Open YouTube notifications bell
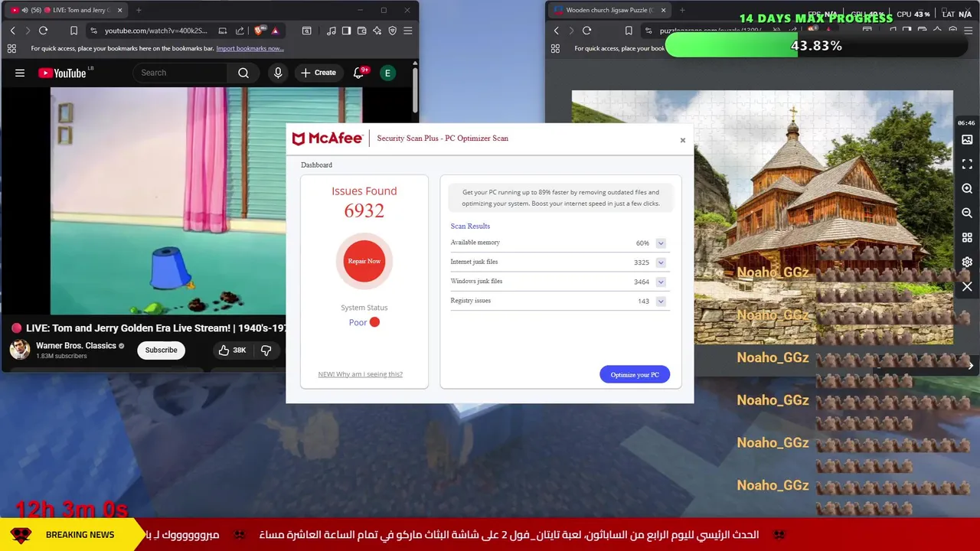Image resolution: width=980 pixels, height=551 pixels. point(358,73)
